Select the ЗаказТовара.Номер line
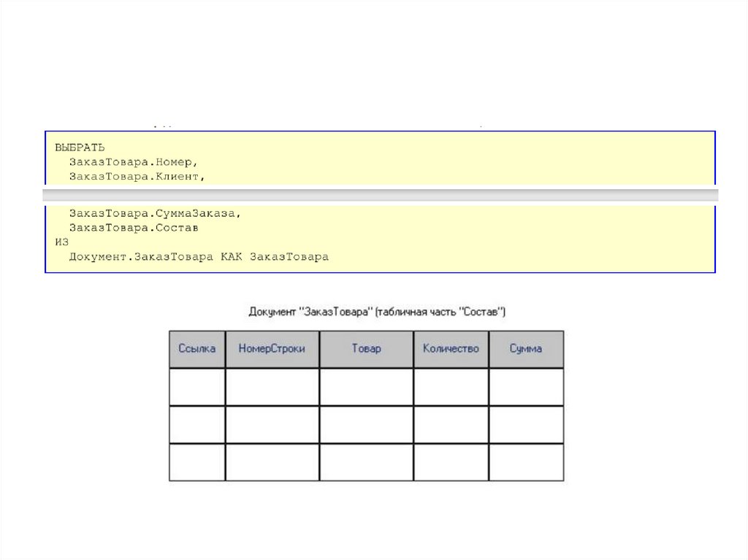 [134, 162]
